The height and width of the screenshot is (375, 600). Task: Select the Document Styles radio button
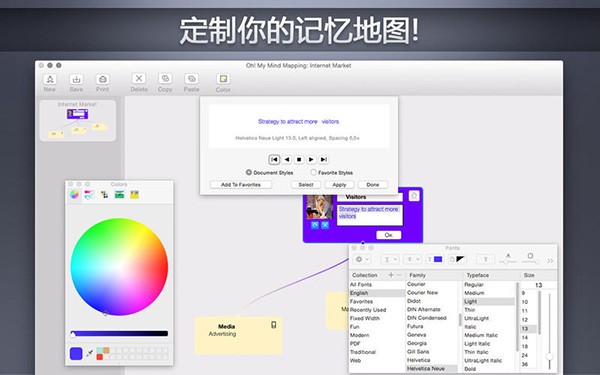(x=249, y=173)
